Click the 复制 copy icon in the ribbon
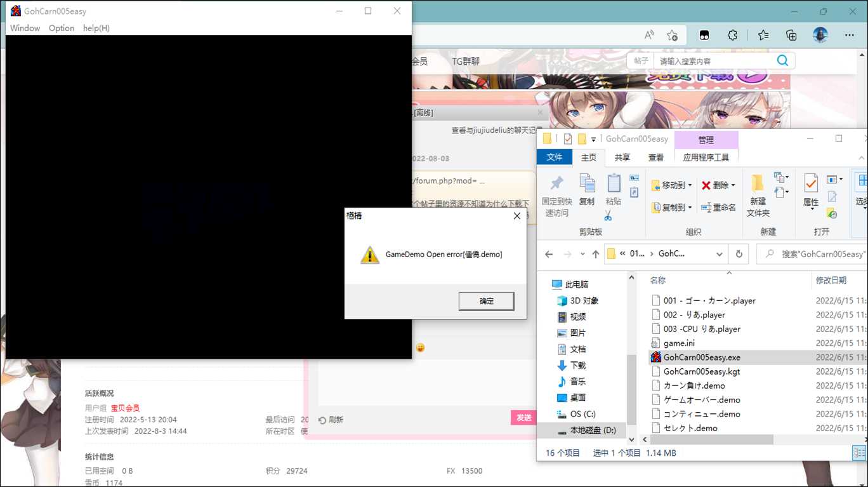868x487 pixels. tap(587, 183)
